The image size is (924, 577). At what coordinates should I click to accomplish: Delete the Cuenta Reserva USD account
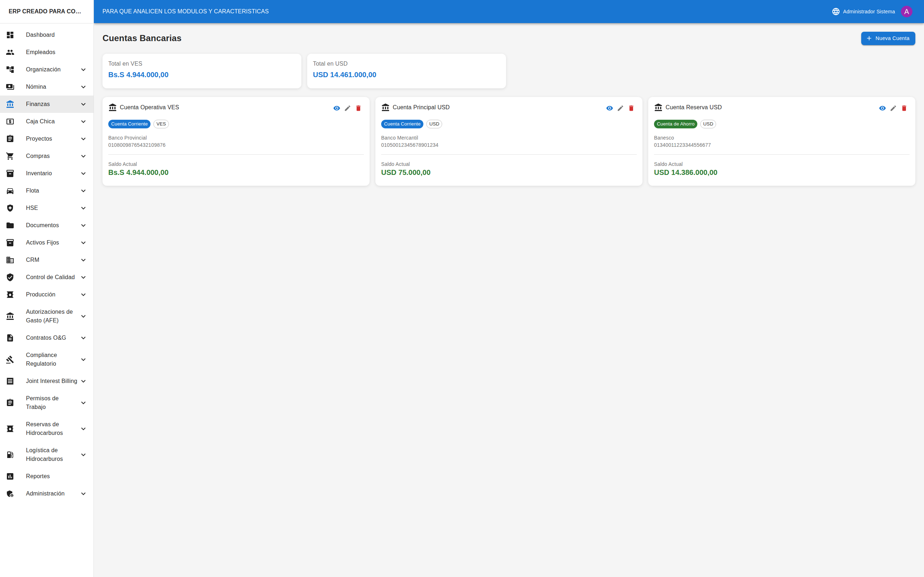(904, 109)
